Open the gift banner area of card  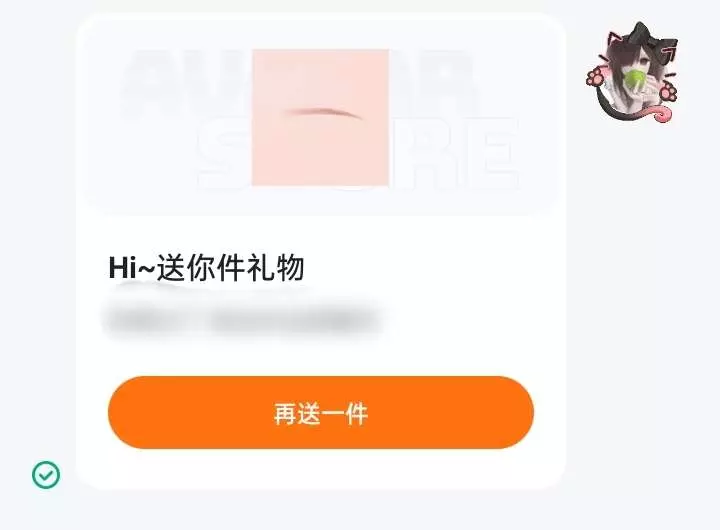click(321, 115)
